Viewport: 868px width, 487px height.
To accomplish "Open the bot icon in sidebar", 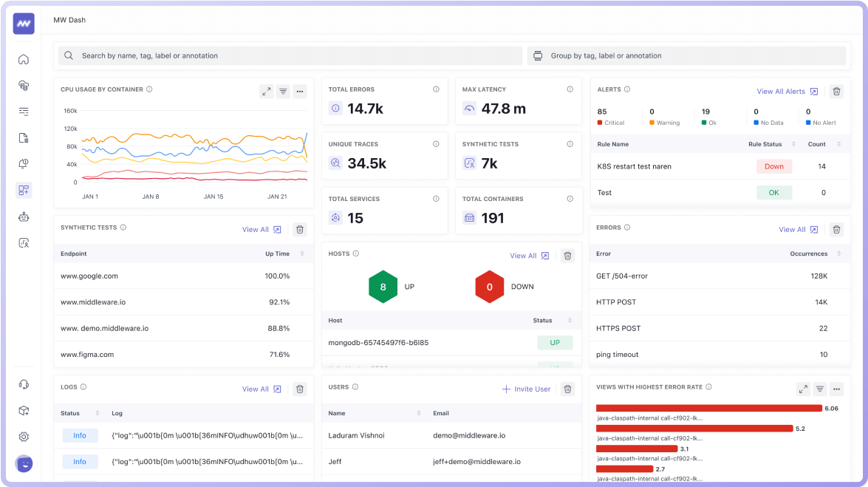I will [24, 217].
